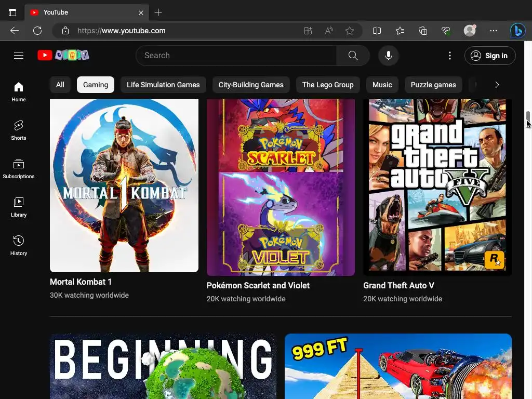Click the Mortal Kombat 1 title link

(81, 282)
